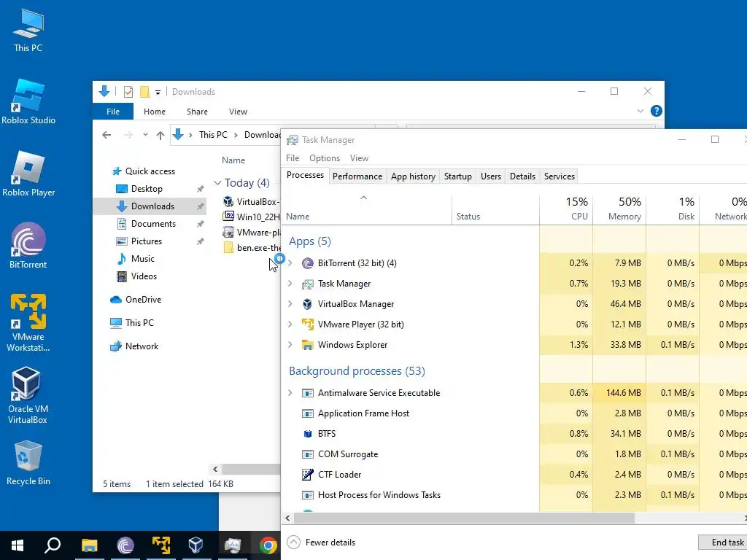
Task: Select OneDrive in navigation pane
Action: tap(143, 300)
